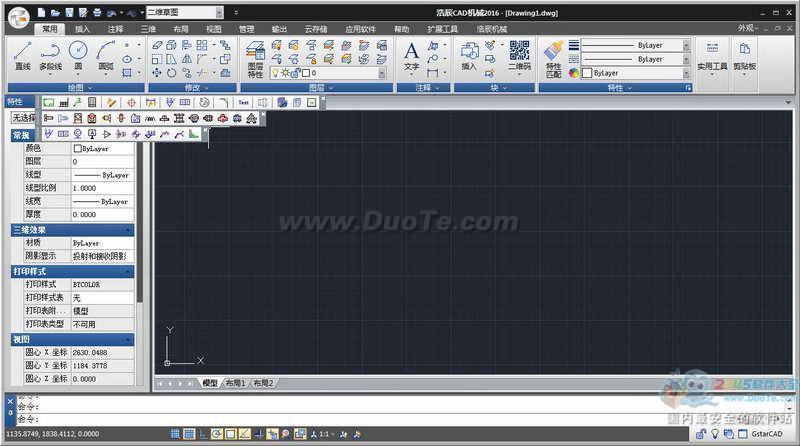The width and height of the screenshot is (800, 446).
Task: Click the Match Properties (特性匹配) brush
Action: (554, 60)
